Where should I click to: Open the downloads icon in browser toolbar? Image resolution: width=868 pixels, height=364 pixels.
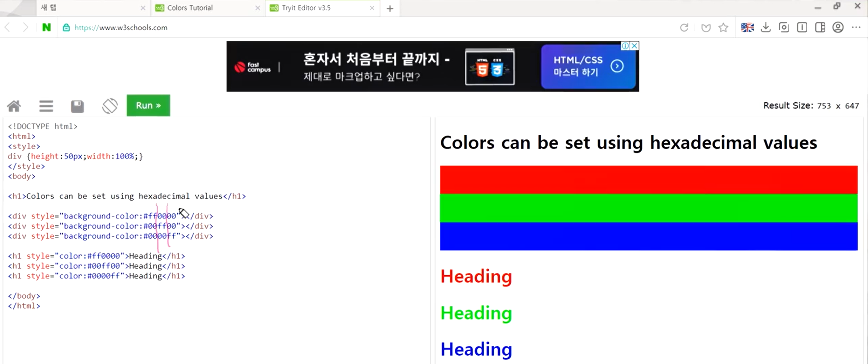766,27
